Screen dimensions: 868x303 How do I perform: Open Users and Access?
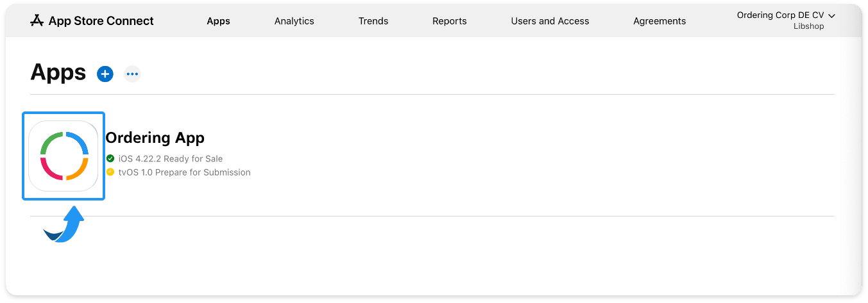[x=550, y=21]
